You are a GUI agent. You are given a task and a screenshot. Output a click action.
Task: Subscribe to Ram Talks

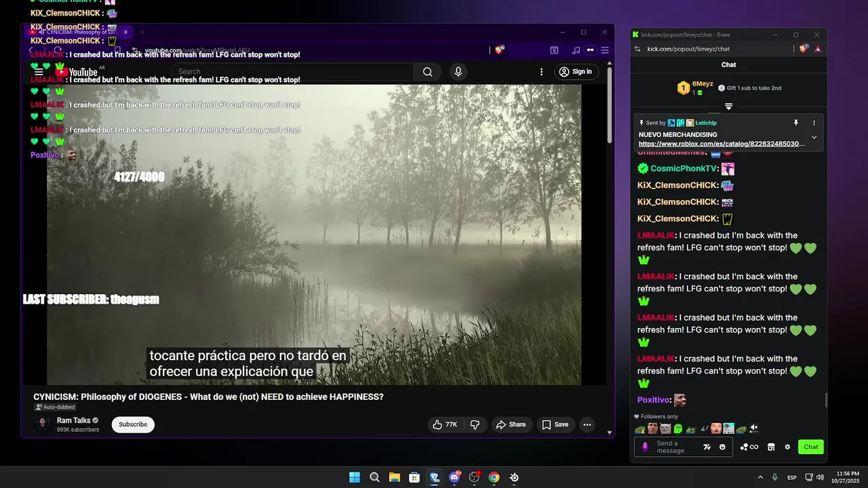tap(133, 424)
